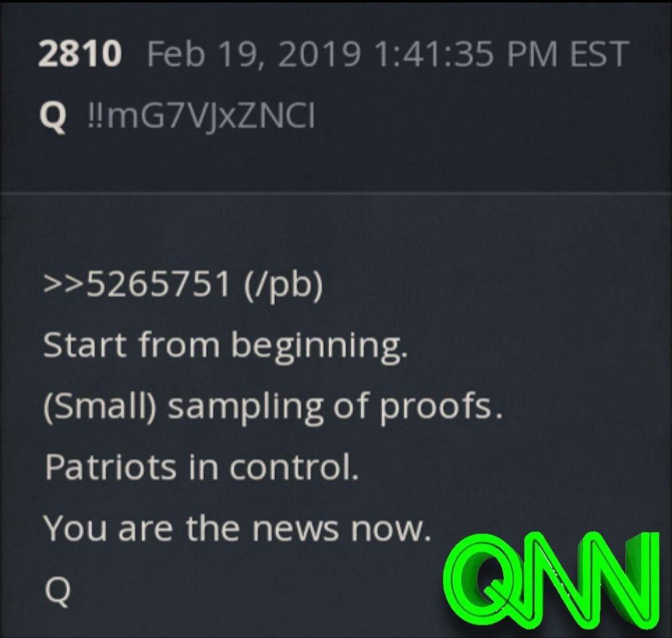Click the Q signature below the message
The width and height of the screenshot is (672, 638).
coord(57,591)
